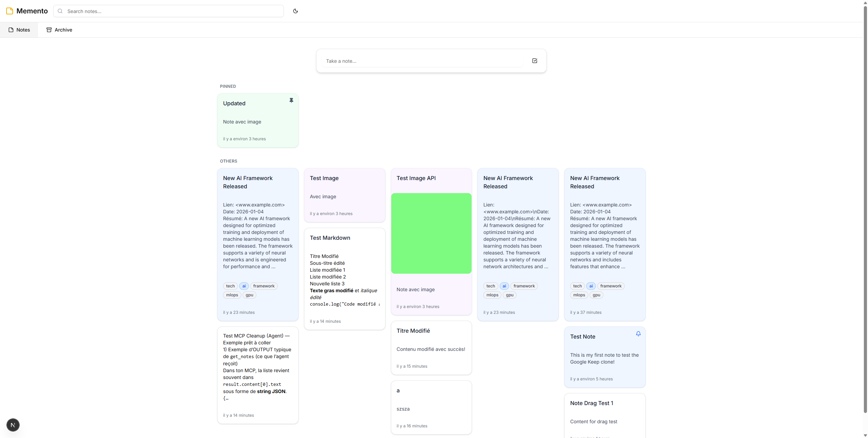Open the Titre Modifié note

coord(413,331)
